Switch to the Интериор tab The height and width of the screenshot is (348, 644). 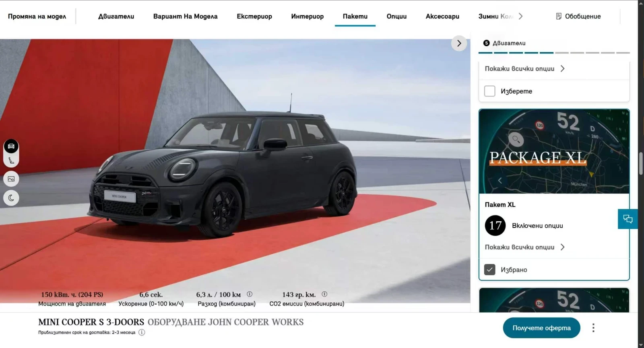coord(308,16)
